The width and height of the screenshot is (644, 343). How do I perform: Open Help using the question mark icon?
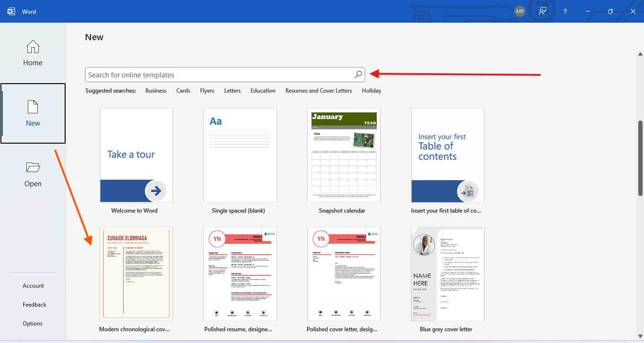point(565,11)
